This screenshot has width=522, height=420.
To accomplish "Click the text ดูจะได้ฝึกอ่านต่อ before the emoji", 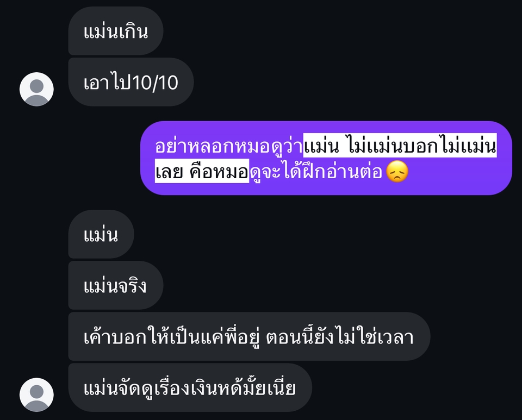I will [x=316, y=172].
